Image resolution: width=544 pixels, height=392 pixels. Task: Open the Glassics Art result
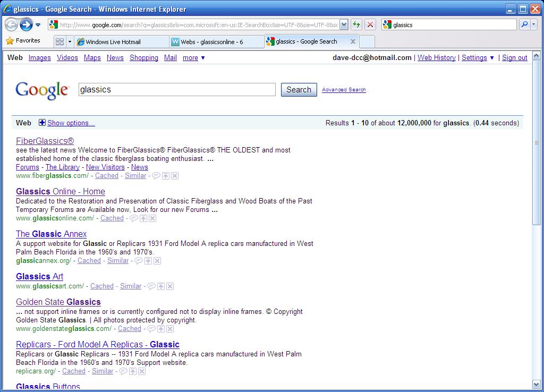pyautogui.click(x=39, y=277)
